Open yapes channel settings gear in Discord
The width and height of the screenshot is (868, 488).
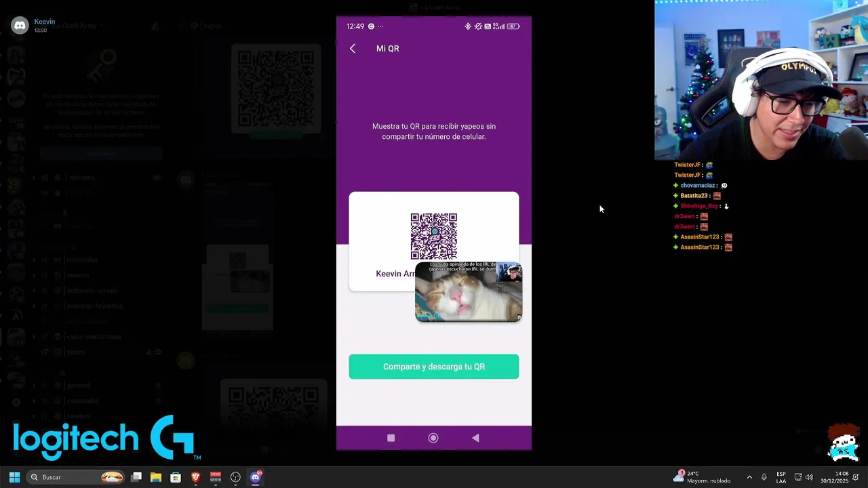tap(158, 352)
